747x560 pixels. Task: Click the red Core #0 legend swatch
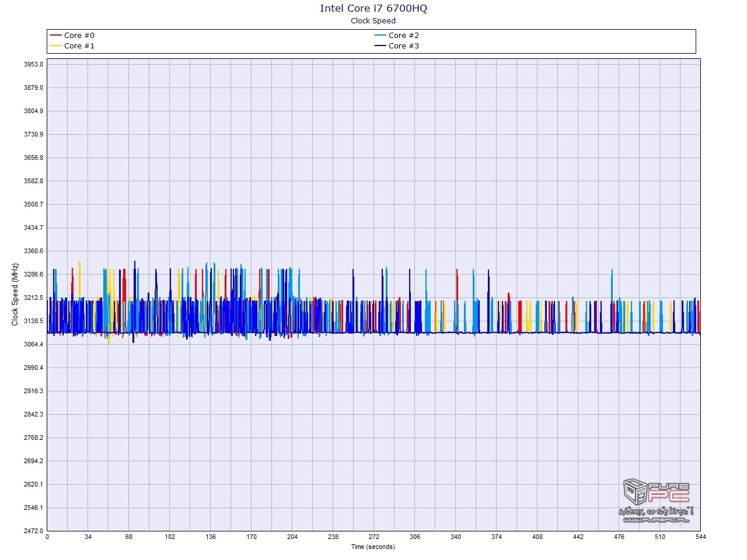coord(56,36)
